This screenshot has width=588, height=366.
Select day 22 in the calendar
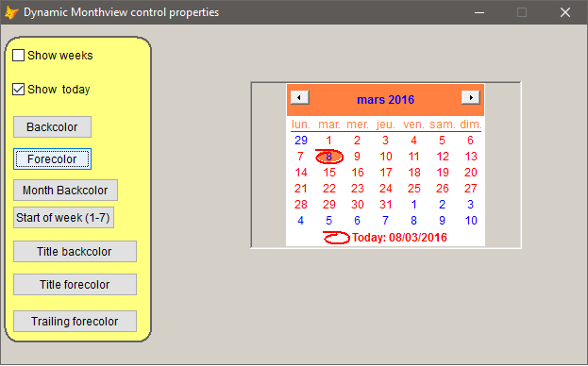point(329,189)
